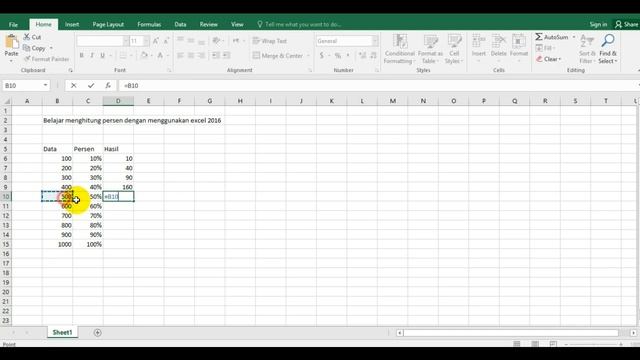Toggle Wrap Text

pyautogui.click(x=270, y=41)
